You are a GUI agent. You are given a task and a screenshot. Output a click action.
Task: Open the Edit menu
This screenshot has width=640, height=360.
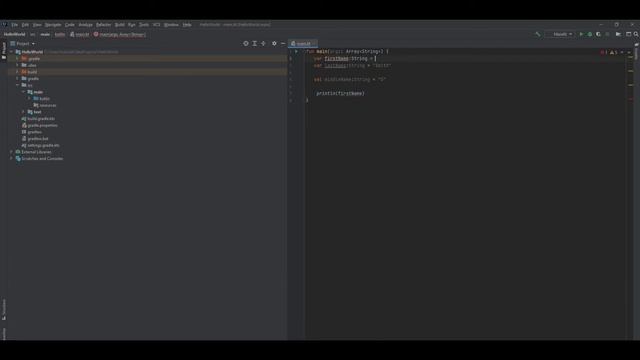tap(25, 25)
